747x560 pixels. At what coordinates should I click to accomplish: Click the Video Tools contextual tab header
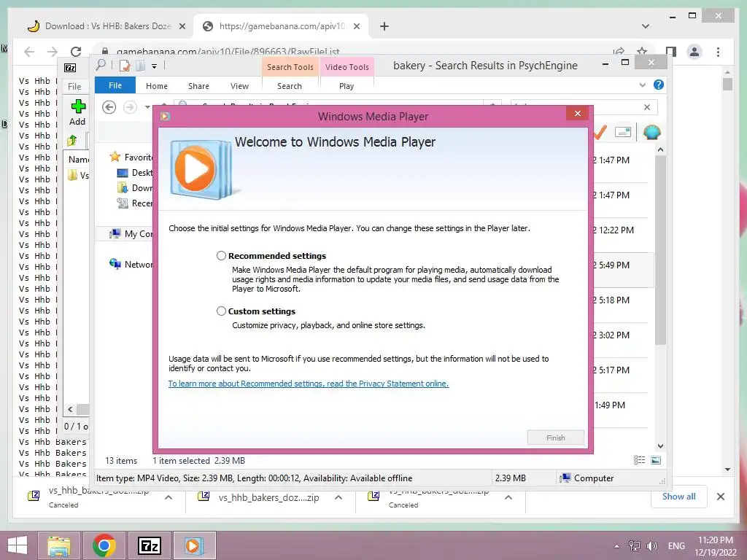point(347,67)
